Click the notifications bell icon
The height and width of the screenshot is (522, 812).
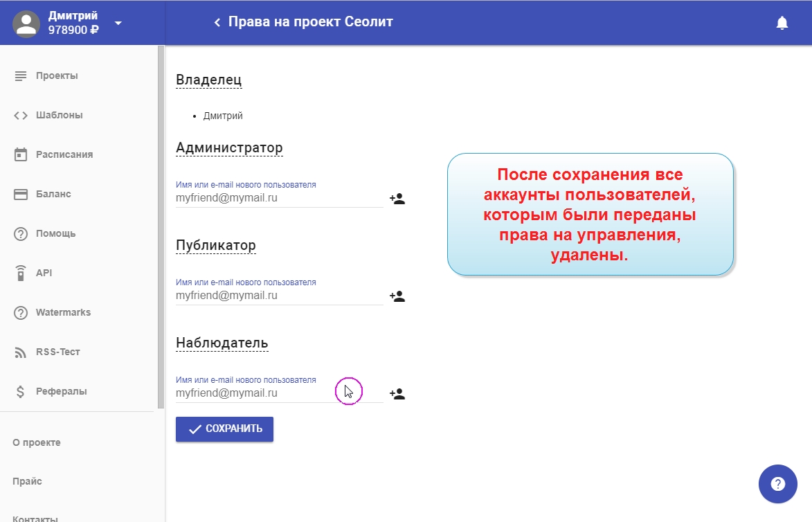click(x=782, y=23)
